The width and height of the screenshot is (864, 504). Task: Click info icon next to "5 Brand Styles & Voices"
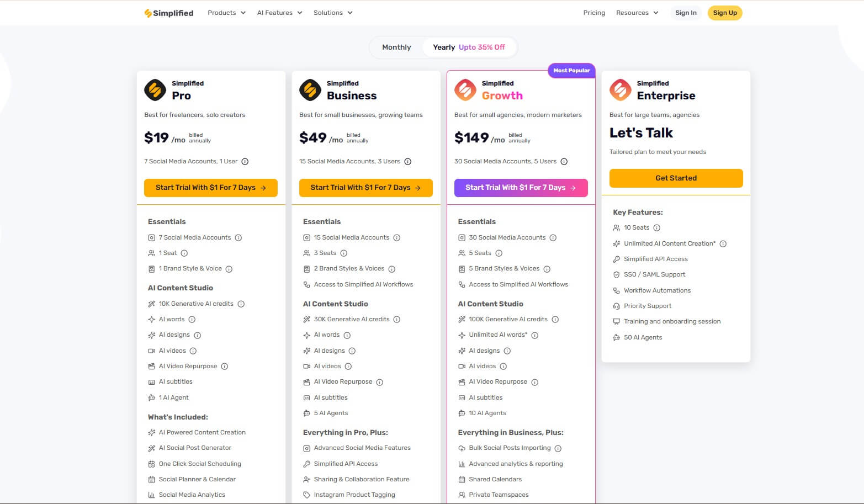point(547,269)
